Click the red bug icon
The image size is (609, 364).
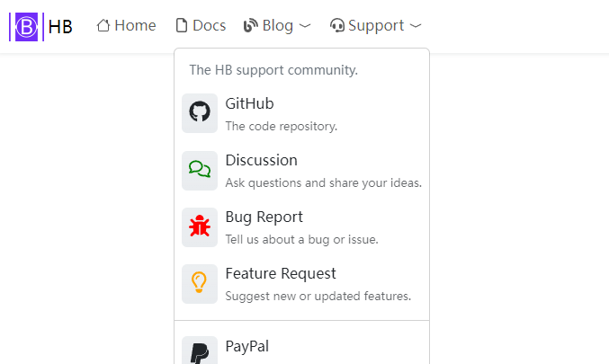(x=200, y=226)
